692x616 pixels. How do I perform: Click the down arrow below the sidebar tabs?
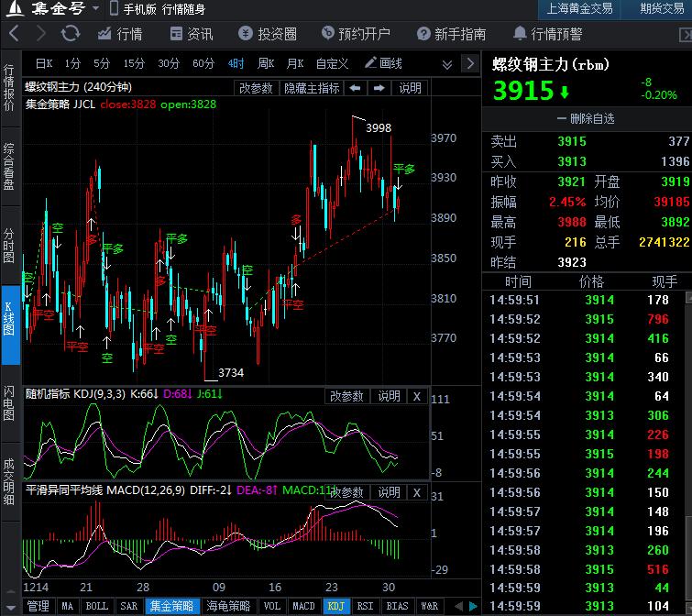click(x=11, y=608)
